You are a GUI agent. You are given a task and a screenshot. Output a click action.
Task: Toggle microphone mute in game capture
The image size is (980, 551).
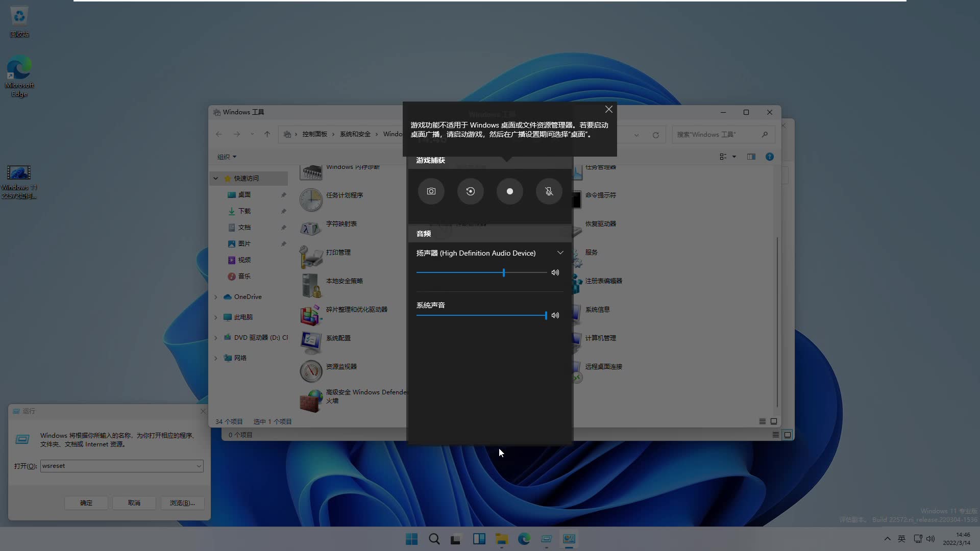click(548, 191)
